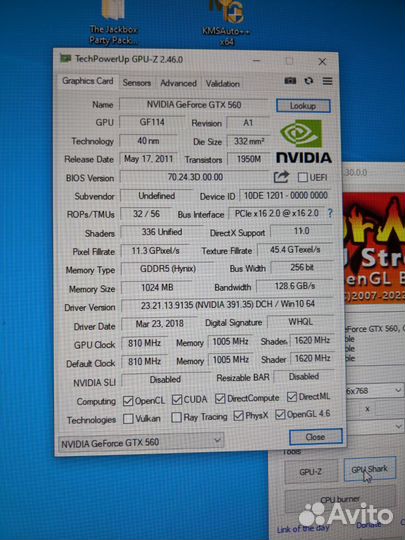
Task: Toggle the Ray Tracing checkbox
Action: click(176, 417)
